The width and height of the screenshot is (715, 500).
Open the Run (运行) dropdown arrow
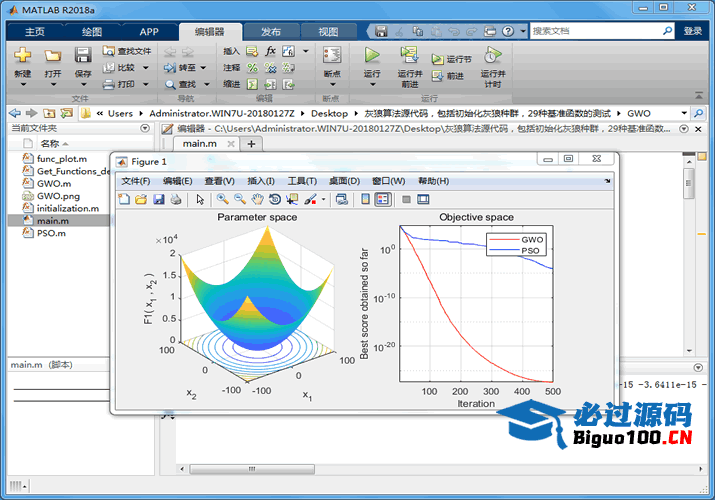click(x=372, y=84)
